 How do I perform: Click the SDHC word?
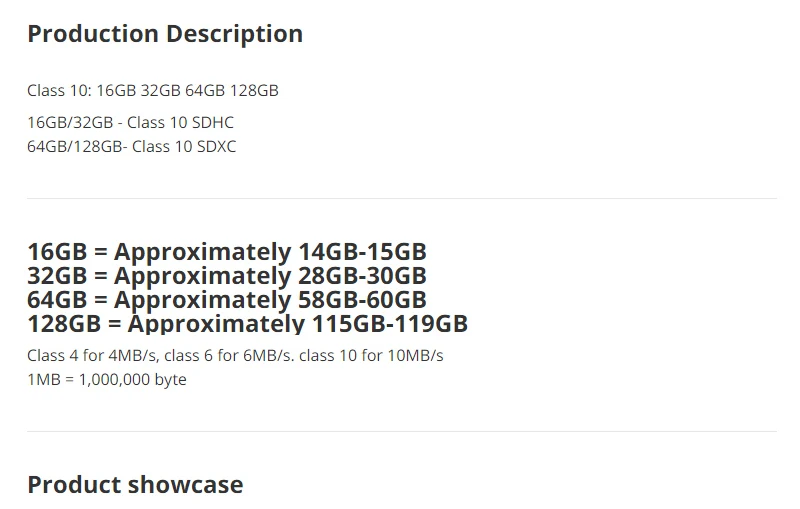pyautogui.click(x=214, y=122)
